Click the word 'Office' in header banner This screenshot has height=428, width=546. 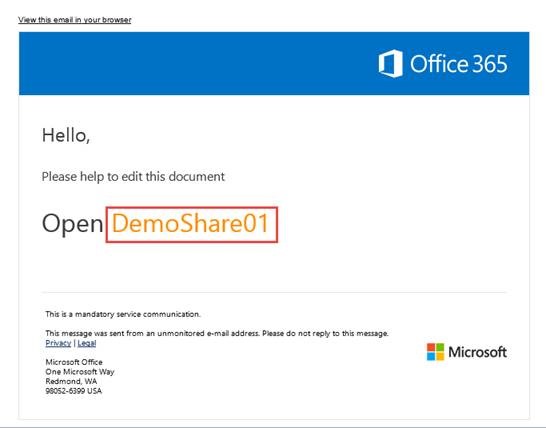(x=438, y=63)
